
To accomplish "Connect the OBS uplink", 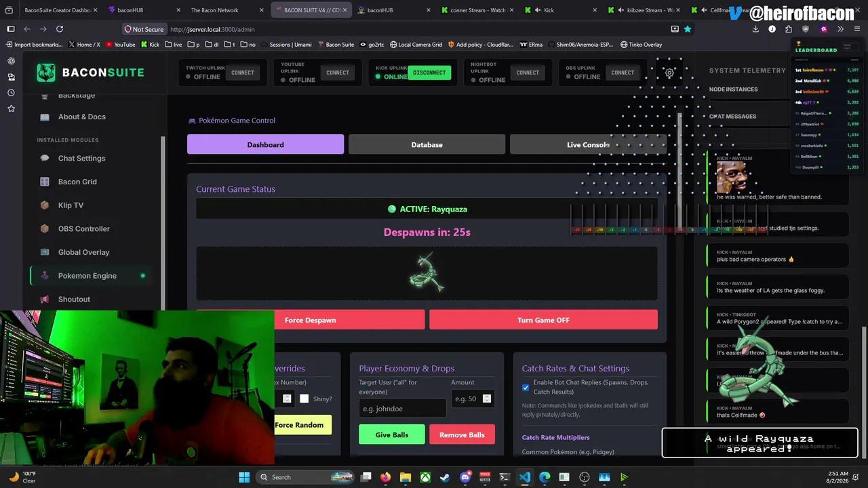I will 622,73.
